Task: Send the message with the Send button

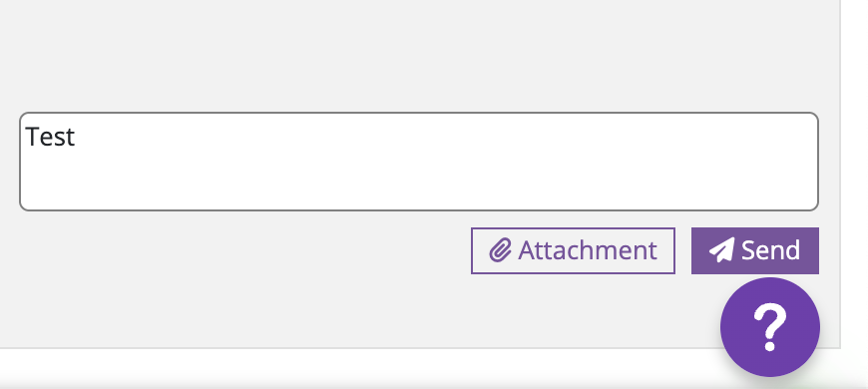Action: 755,250
